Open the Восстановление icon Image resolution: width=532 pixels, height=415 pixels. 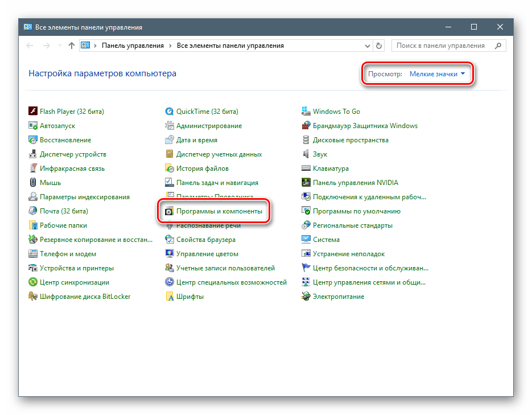[32, 140]
